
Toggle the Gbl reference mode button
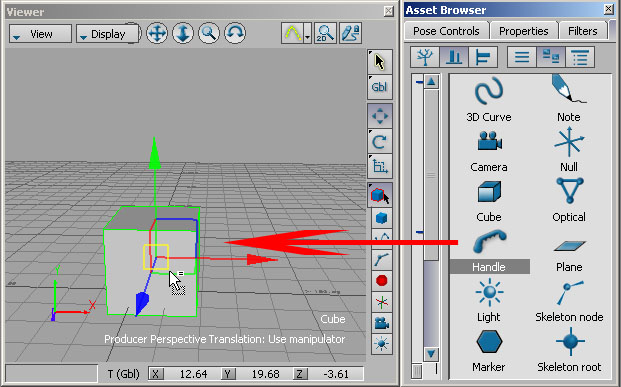380,87
